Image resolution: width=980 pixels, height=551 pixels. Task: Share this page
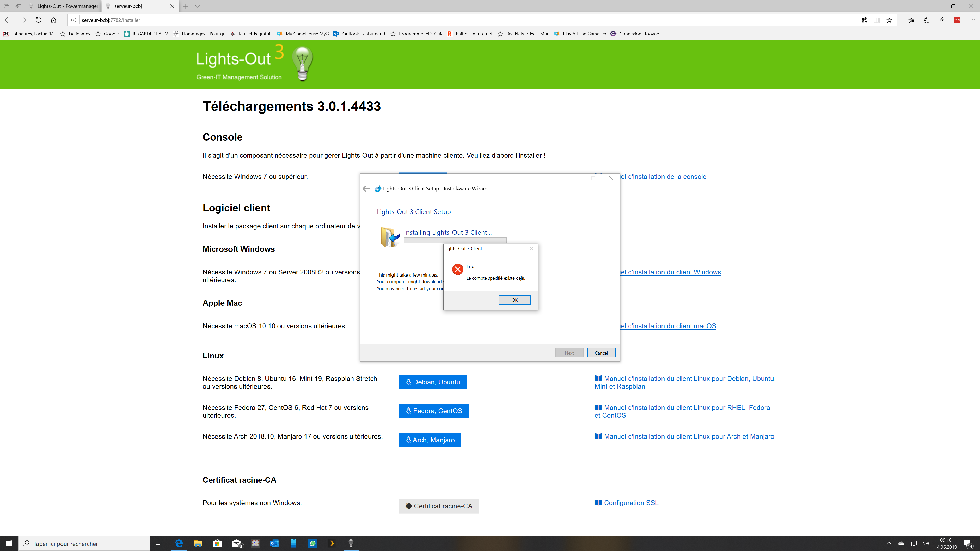click(941, 20)
